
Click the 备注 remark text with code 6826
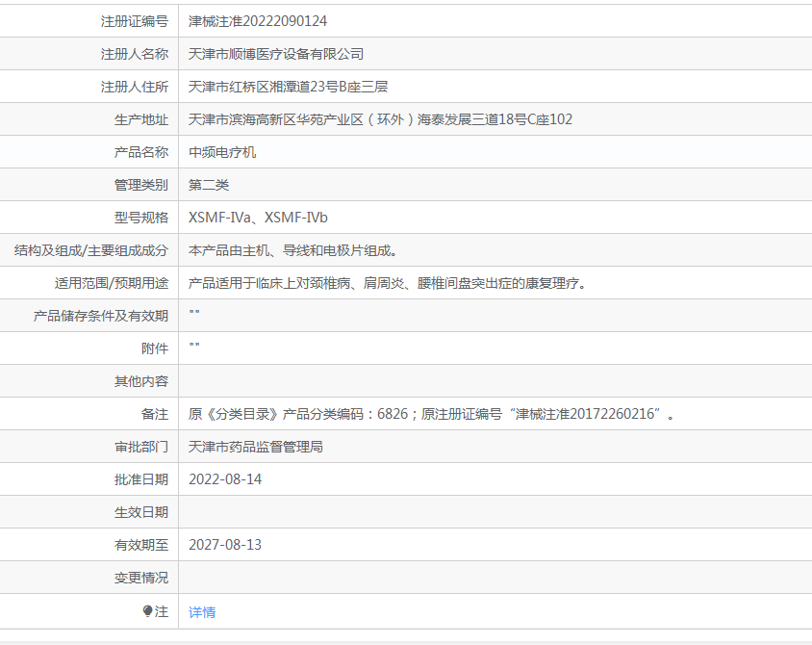click(x=431, y=414)
